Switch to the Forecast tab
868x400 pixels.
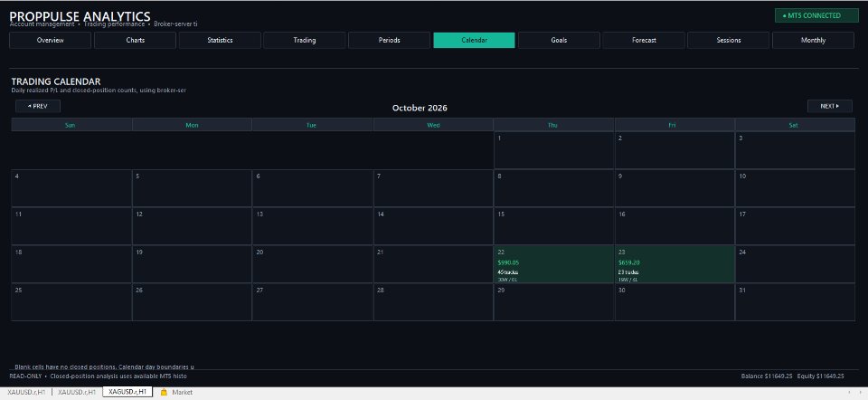[644, 41]
